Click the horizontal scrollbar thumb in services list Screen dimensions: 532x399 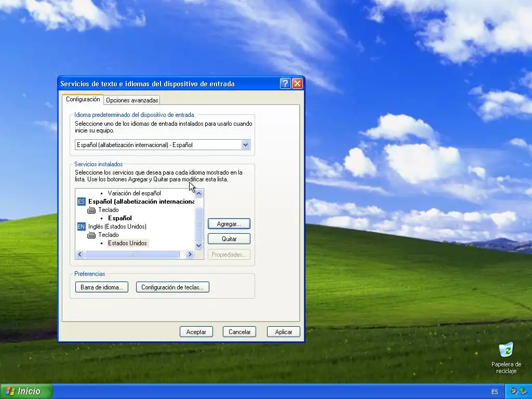click(x=132, y=254)
